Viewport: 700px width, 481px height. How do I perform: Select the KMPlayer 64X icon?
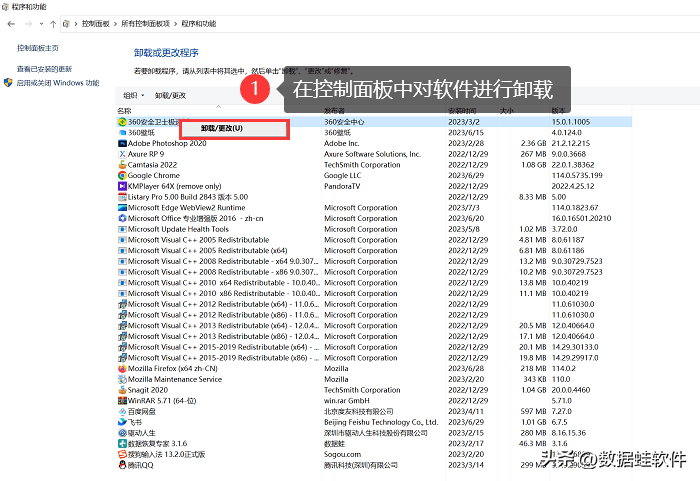point(122,186)
